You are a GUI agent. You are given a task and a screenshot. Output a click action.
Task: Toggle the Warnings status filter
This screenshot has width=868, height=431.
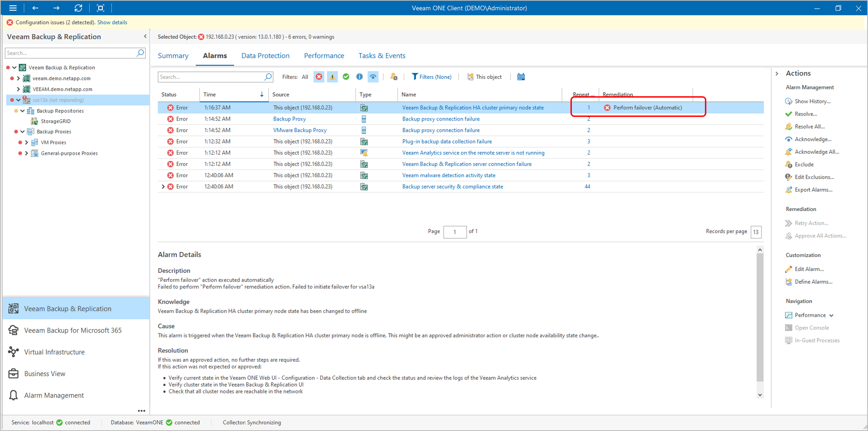click(x=332, y=77)
